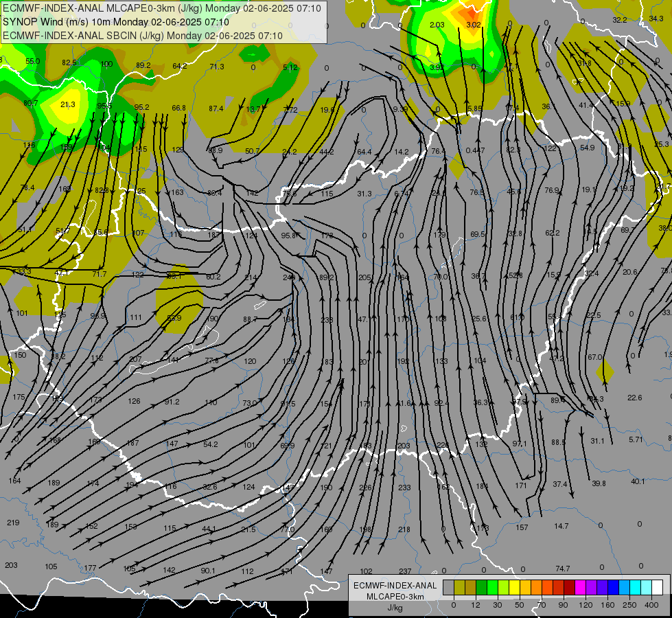Click the map value 67.0
Image resolution: width=672 pixels, height=618 pixels.
pyautogui.click(x=595, y=357)
